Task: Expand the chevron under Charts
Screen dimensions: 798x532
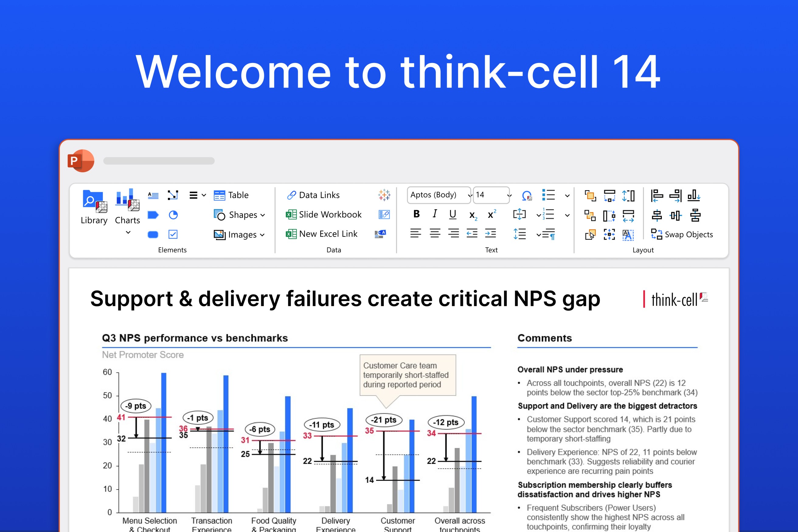Action: coord(128,232)
